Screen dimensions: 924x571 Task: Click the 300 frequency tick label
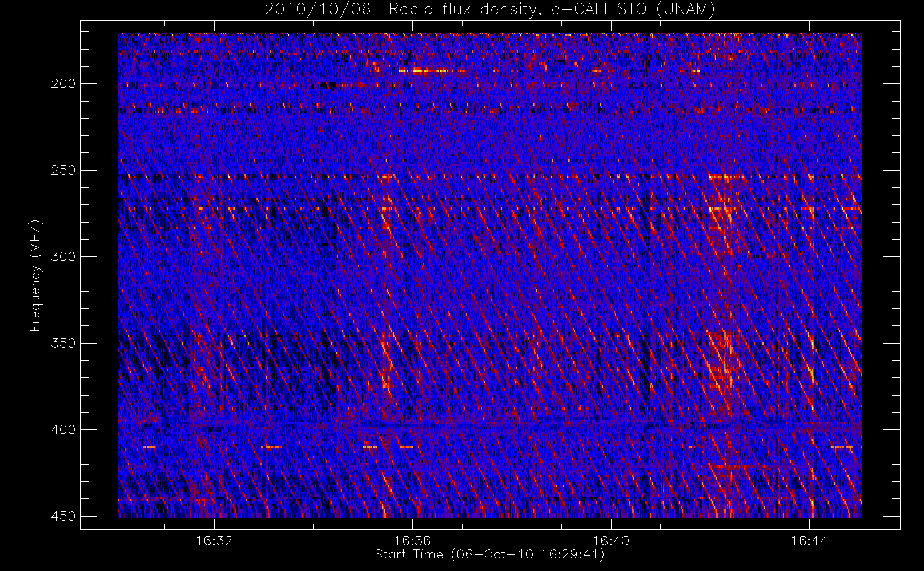(63, 257)
